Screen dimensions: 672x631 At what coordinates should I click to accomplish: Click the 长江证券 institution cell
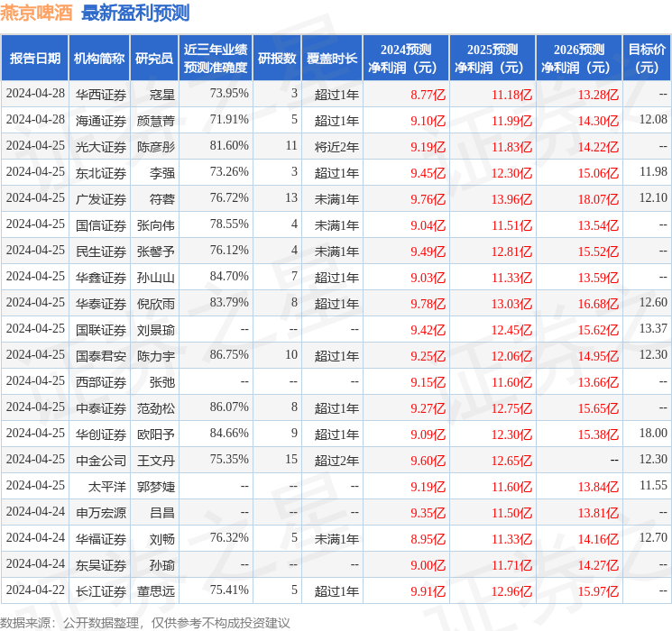click(x=101, y=590)
